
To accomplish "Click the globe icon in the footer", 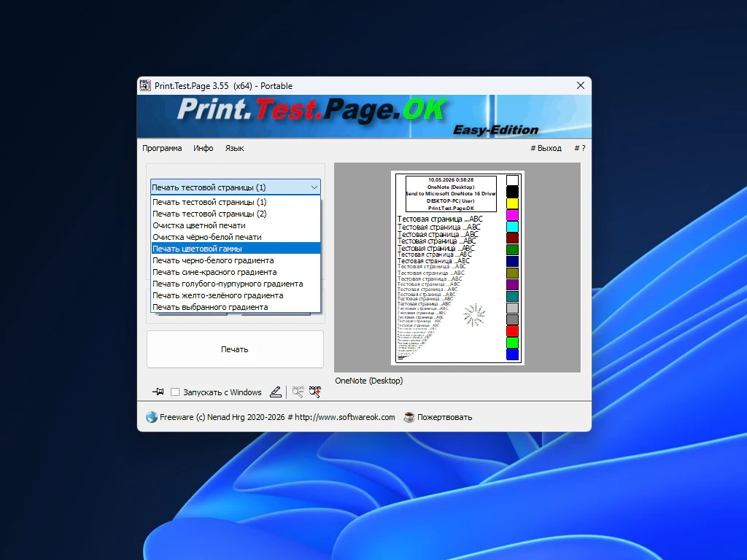I will 152,417.
